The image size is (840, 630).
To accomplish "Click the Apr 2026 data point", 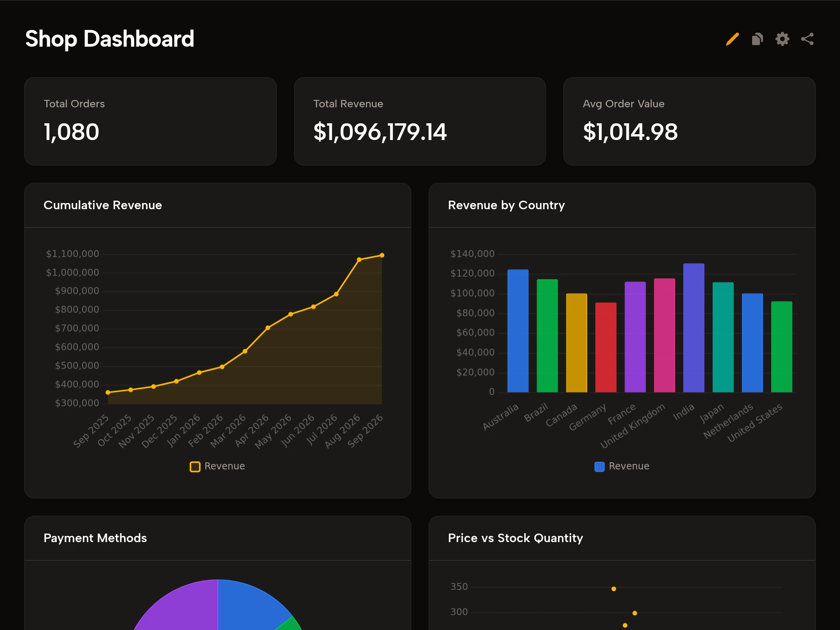I will 268,328.
